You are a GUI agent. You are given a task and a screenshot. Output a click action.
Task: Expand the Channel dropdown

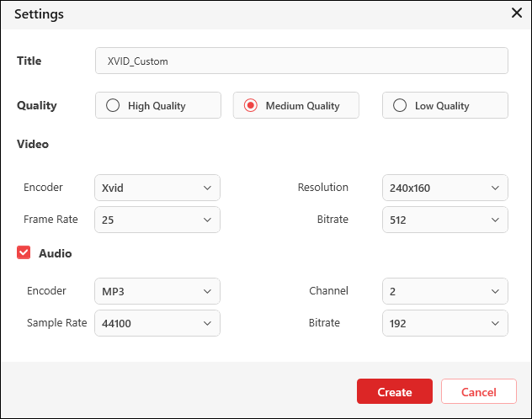pos(444,291)
